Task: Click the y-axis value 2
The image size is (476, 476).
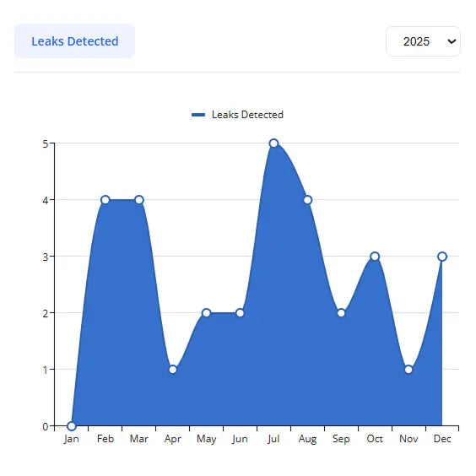Action: tap(46, 314)
